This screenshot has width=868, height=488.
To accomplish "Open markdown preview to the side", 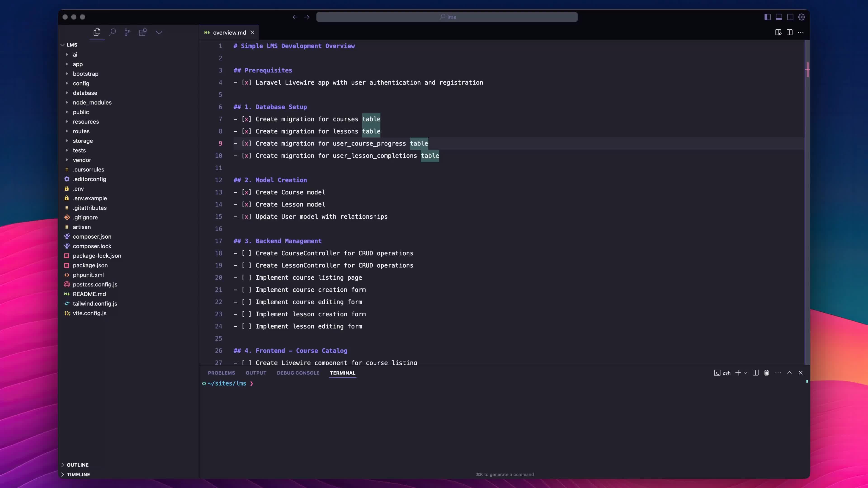I will [778, 32].
